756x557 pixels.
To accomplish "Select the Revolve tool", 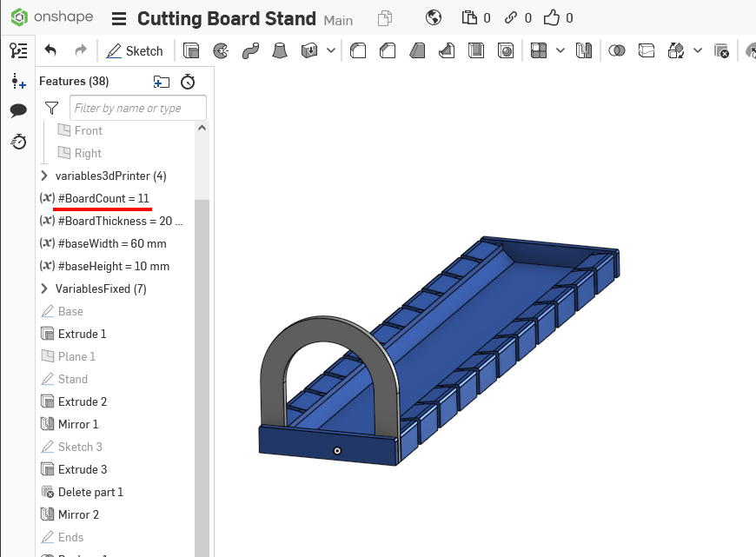I will tap(221, 50).
